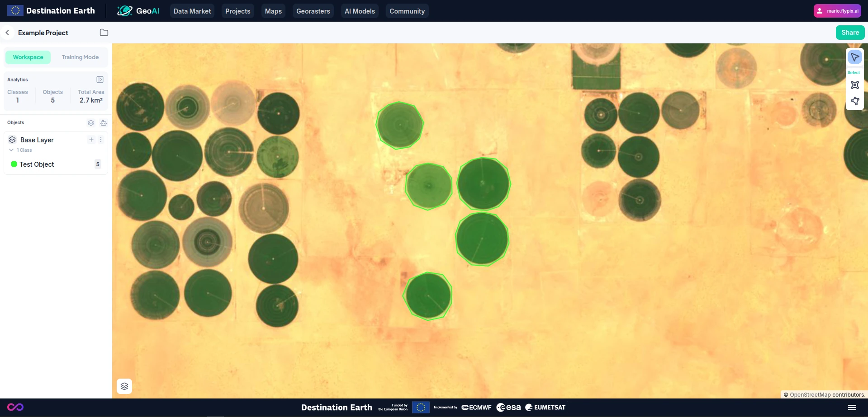This screenshot has width=868, height=417.
Task: Activate the Select arrow tool
Action: [x=854, y=57]
